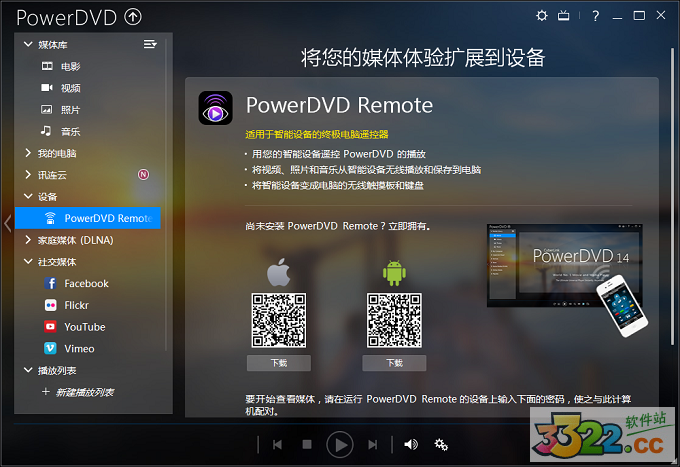The height and width of the screenshot is (467, 680).
Task: Collapse the 播放列表 section chevron
Action: [28, 370]
